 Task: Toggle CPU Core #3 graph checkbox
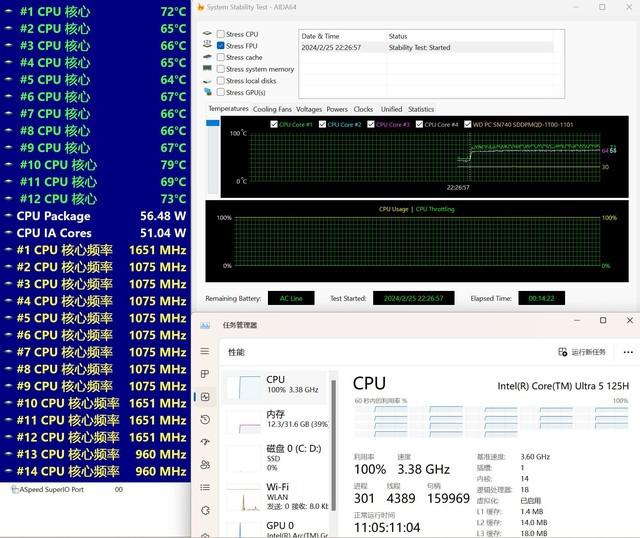(371, 124)
